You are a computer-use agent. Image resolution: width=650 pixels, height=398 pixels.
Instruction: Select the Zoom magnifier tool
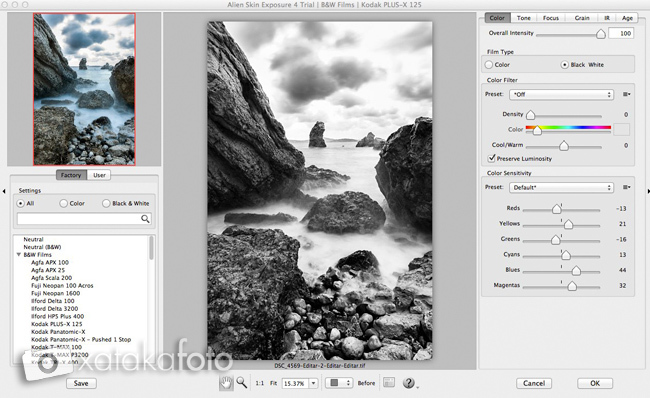(241, 383)
